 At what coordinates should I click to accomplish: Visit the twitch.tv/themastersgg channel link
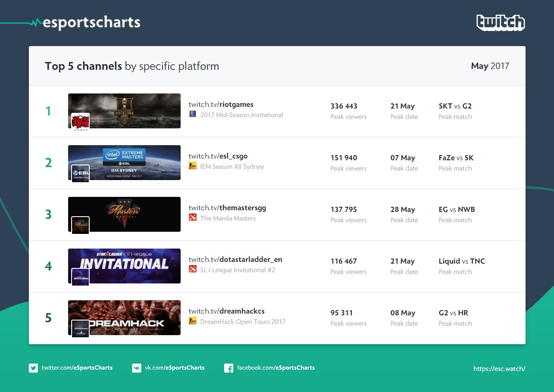227,208
